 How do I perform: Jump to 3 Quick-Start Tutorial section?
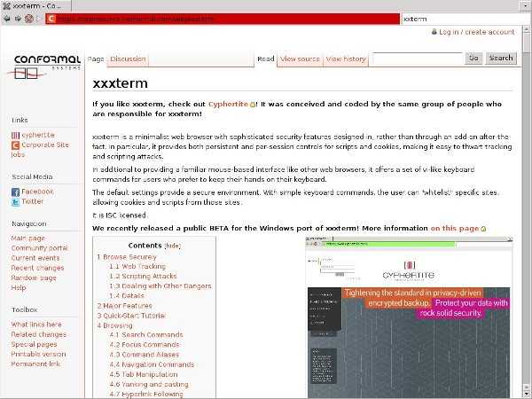click(x=131, y=316)
